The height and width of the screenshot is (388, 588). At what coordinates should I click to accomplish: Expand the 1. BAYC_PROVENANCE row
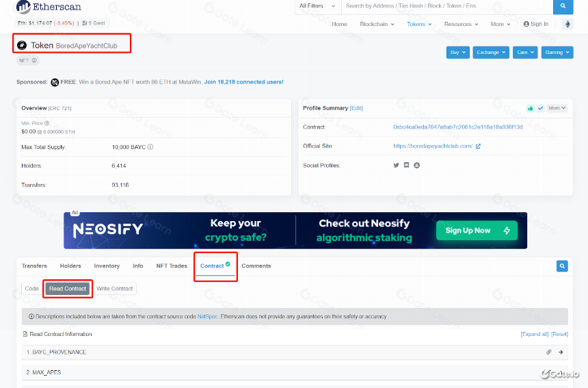[295, 352]
